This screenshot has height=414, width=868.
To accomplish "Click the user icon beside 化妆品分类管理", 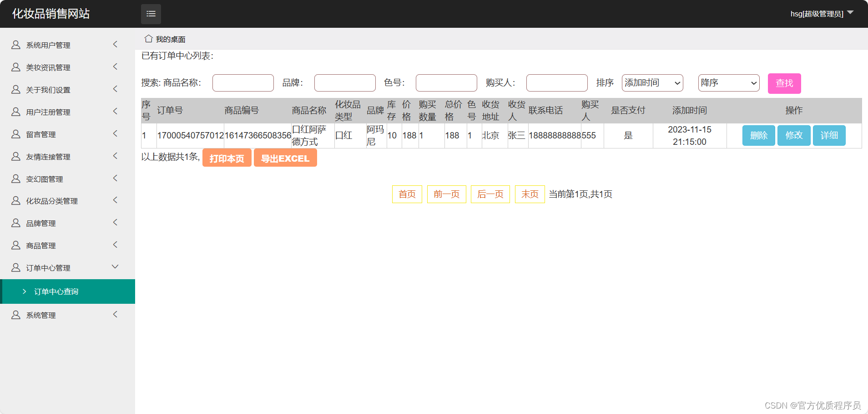I will tap(16, 200).
